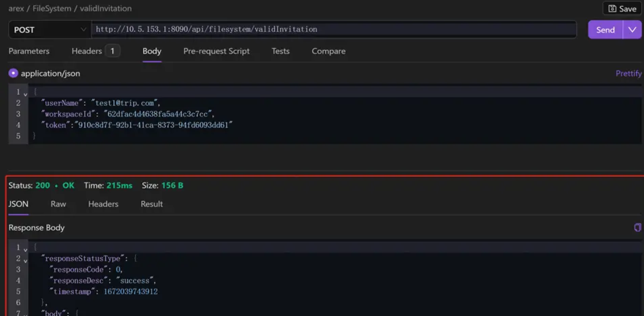Screen dimensions: 644x316
Task: Open the Compare tab
Action: pyautogui.click(x=328, y=51)
